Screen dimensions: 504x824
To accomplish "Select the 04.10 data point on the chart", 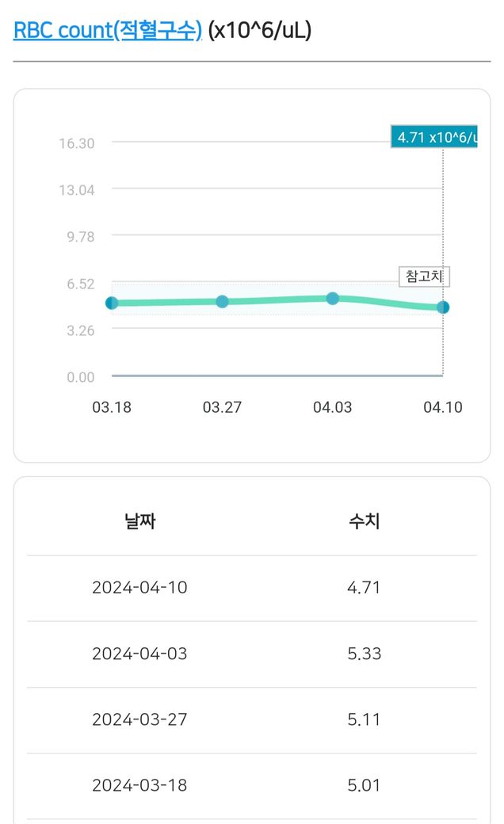I will pos(443,307).
